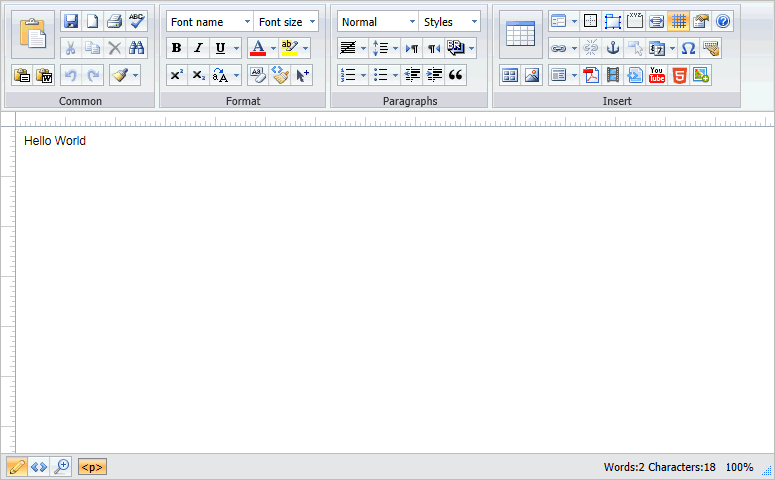The height and width of the screenshot is (480, 775).
Task: Open the Font name dropdown
Action: pyautogui.click(x=210, y=22)
